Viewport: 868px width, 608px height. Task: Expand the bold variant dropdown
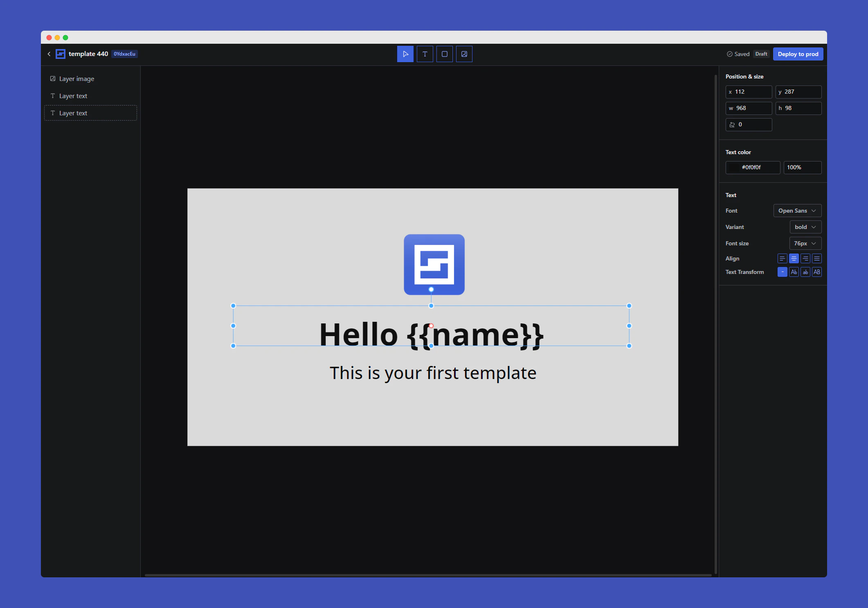pos(805,227)
